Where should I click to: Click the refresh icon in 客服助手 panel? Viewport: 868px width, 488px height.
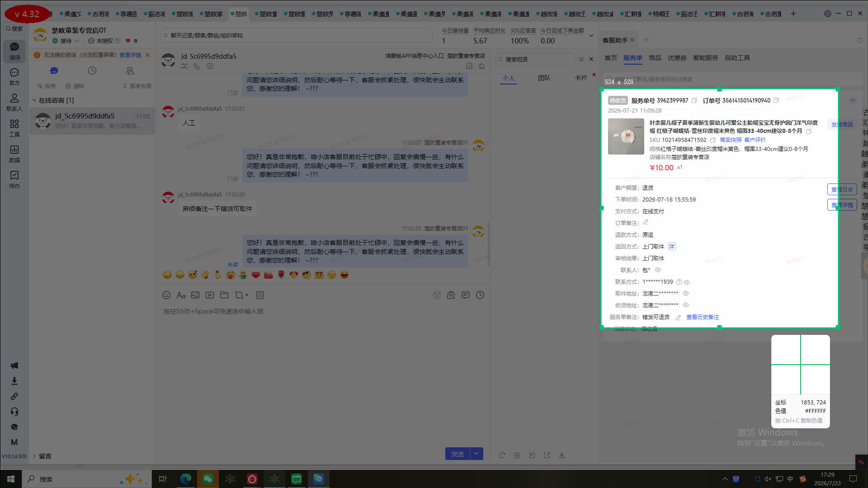860,40
